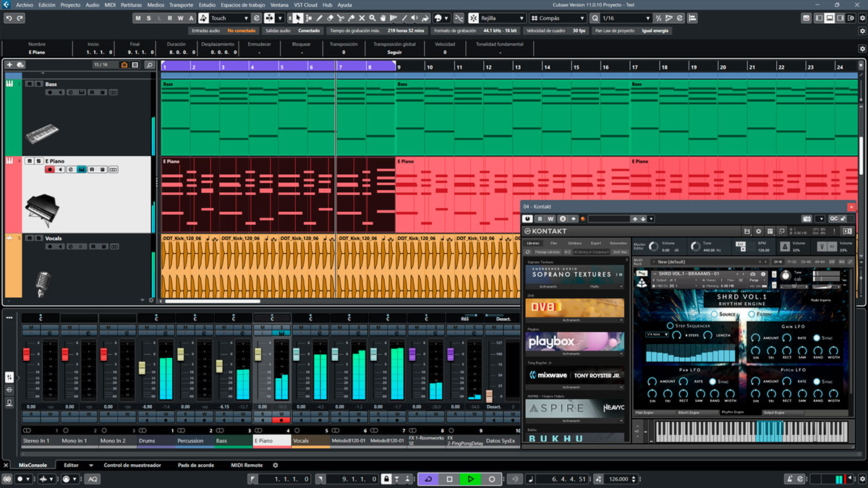Open the Archivo menu

pyautogui.click(x=24, y=4)
